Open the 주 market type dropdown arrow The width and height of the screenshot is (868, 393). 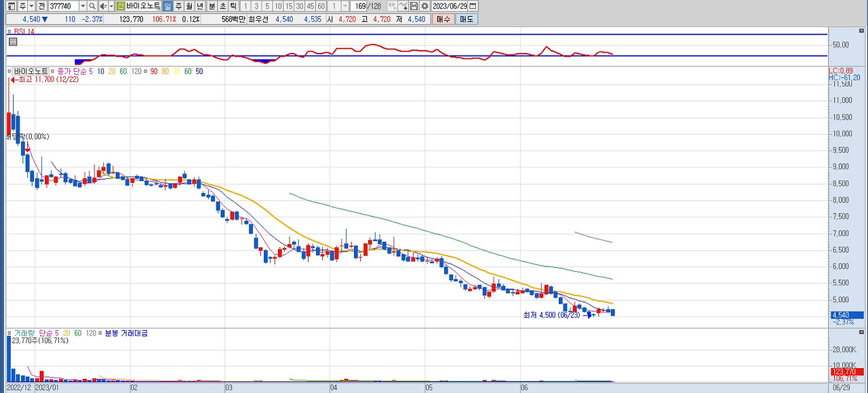[x=31, y=6]
